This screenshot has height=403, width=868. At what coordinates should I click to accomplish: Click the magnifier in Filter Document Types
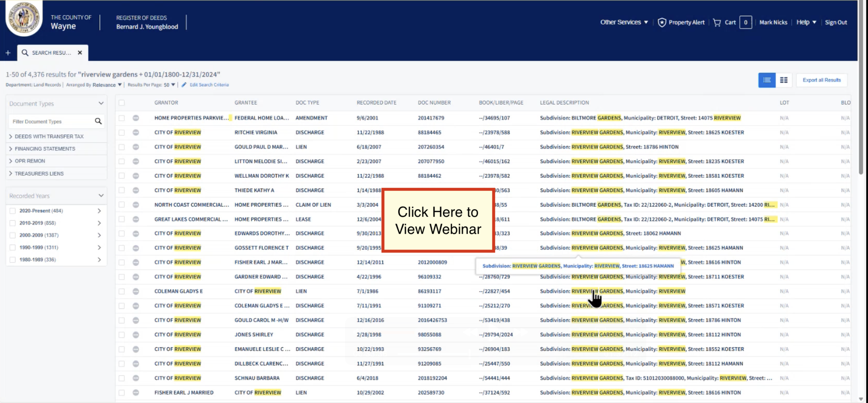[98, 121]
